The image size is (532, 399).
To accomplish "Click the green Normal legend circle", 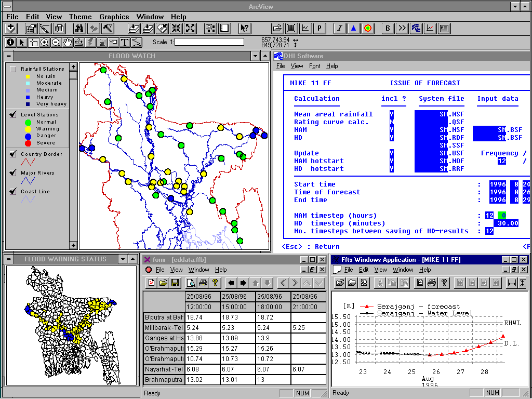I will [x=28, y=122].
